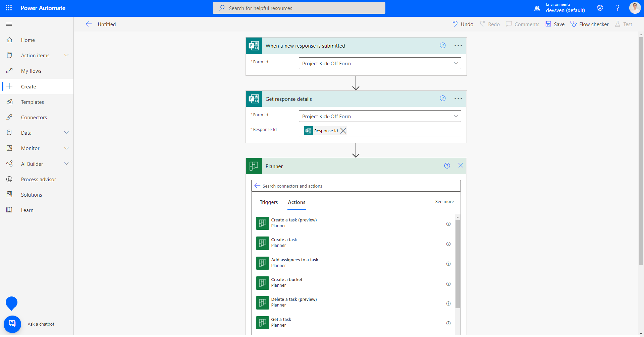Open the help question mark in header
644x337 pixels.
click(x=617, y=8)
